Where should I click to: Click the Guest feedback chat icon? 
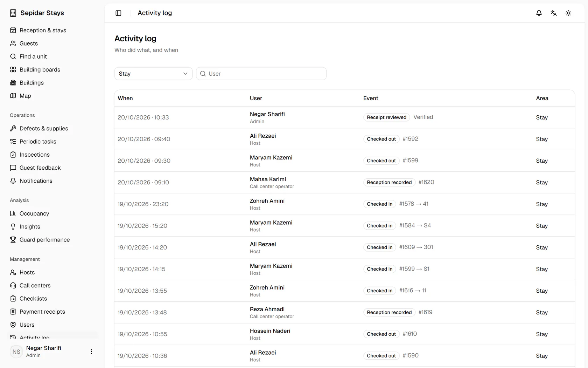pos(13,168)
